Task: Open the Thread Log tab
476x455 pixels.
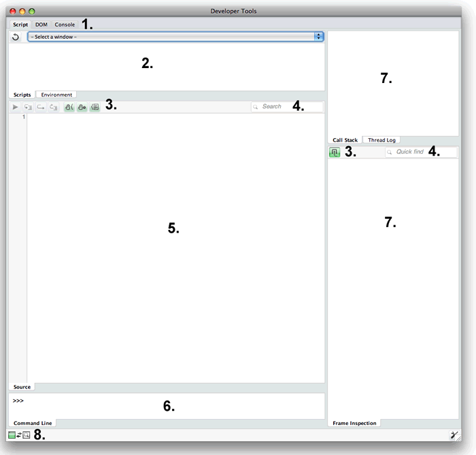Action: [381, 140]
